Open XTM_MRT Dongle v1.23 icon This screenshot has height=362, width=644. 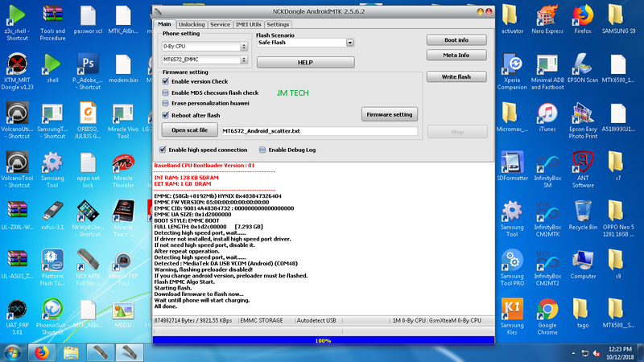tap(17, 72)
